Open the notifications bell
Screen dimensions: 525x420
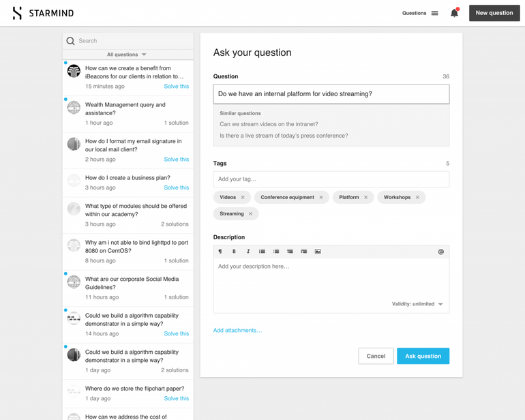[x=454, y=13]
